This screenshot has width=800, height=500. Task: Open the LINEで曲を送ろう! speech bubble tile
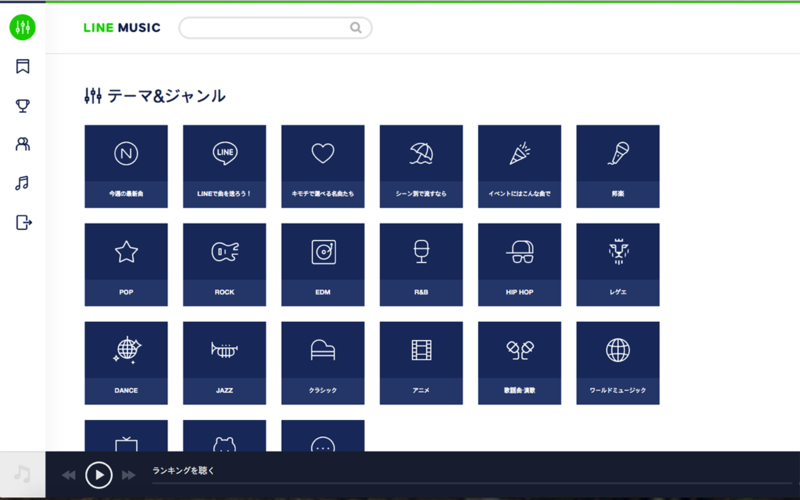(x=224, y=166)
